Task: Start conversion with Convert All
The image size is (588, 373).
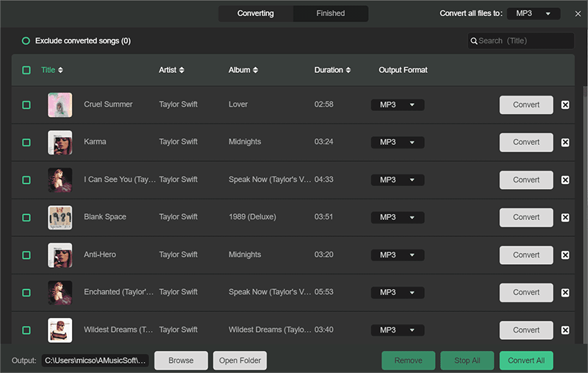Action: (x=526, y=360)
